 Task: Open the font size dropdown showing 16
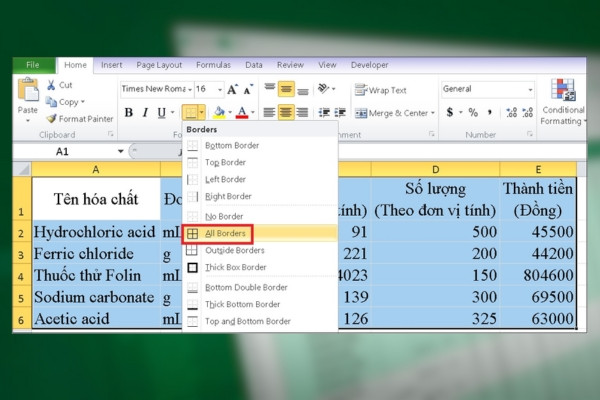pyautogui.click(x=220, y=90)
